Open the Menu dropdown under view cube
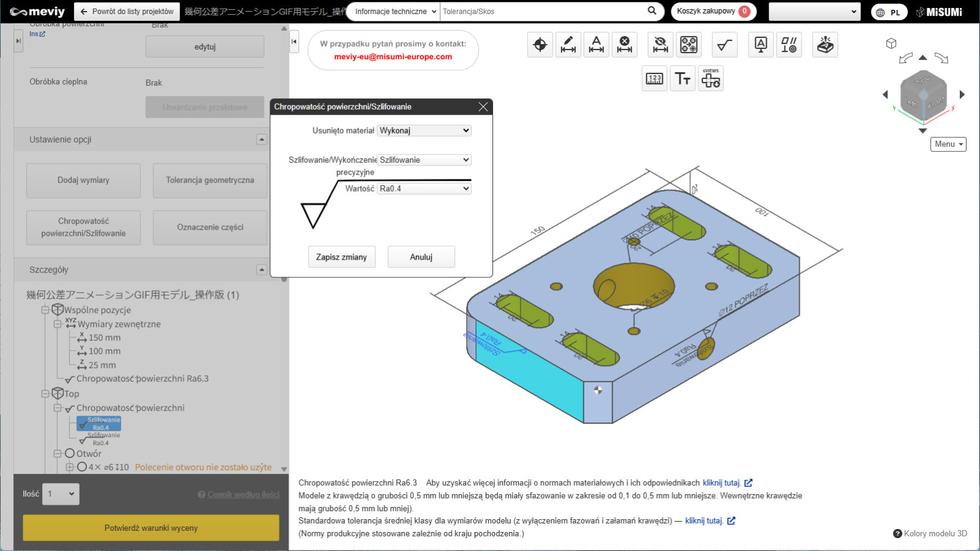The height and width of the screenshot is (551, 980). pyautogui.click(x=948, y=144)
